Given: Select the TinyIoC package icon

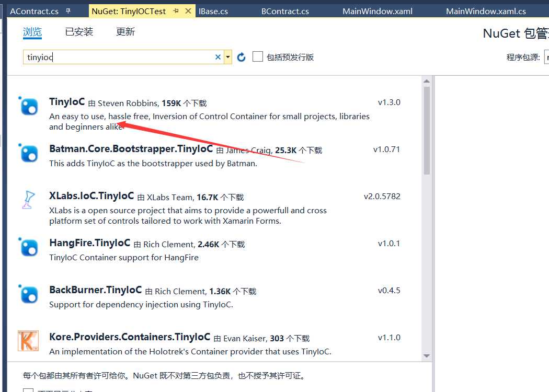Looking at the screenshot, I should point(28,106).
